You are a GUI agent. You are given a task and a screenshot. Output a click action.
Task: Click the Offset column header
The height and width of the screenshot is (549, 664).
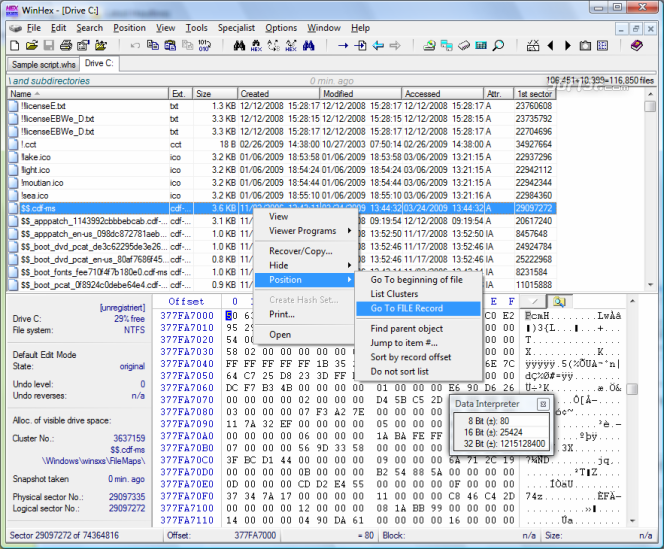186,302
